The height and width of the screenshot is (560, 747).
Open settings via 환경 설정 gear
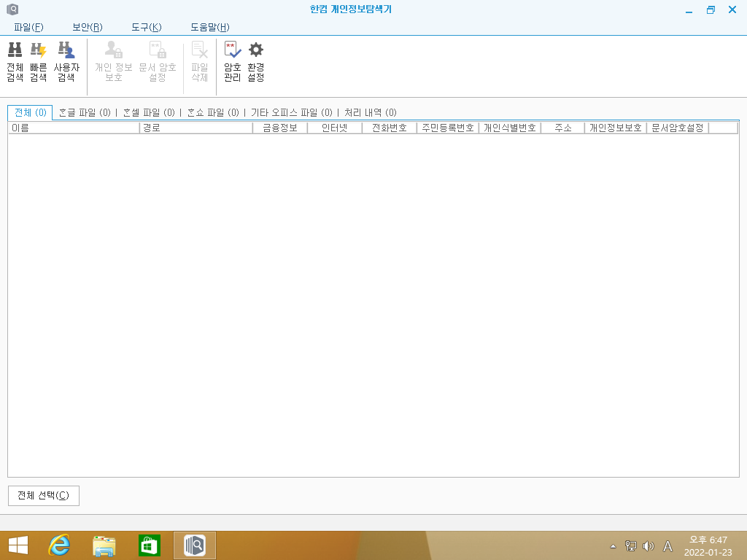point(256,62)
